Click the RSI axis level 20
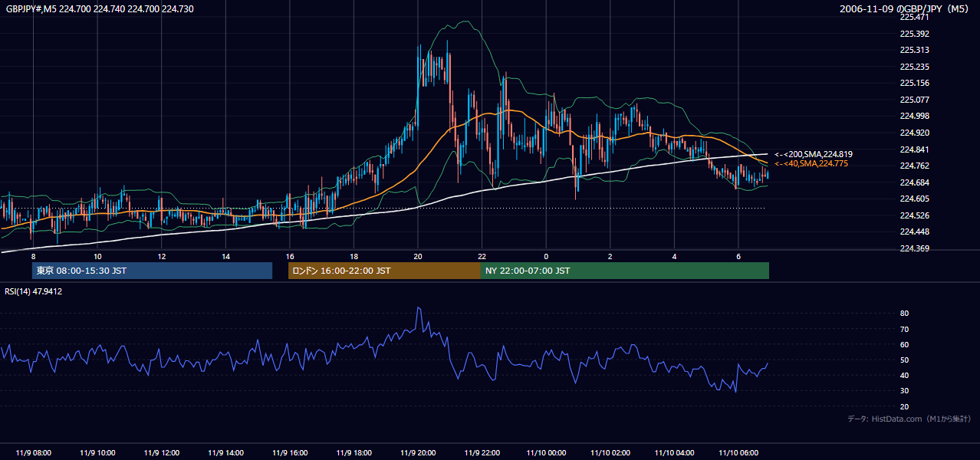Screen dimensions: 980x460 905,406
